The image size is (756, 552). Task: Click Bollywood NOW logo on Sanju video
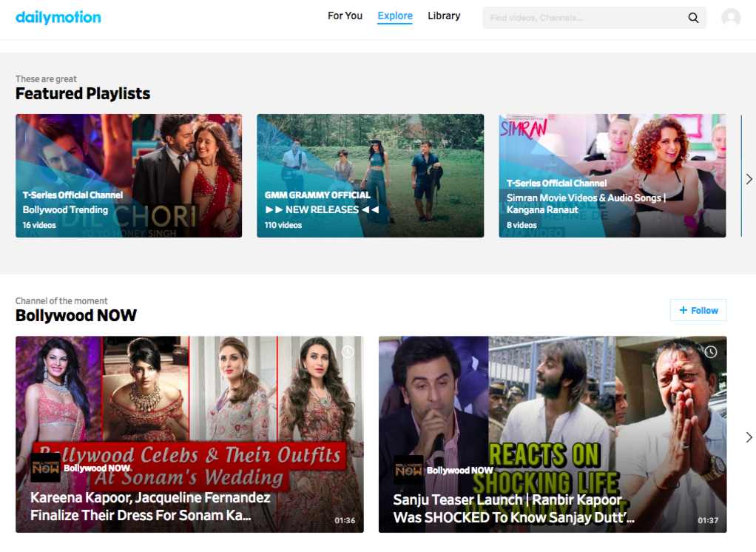[x=408, y=470]
